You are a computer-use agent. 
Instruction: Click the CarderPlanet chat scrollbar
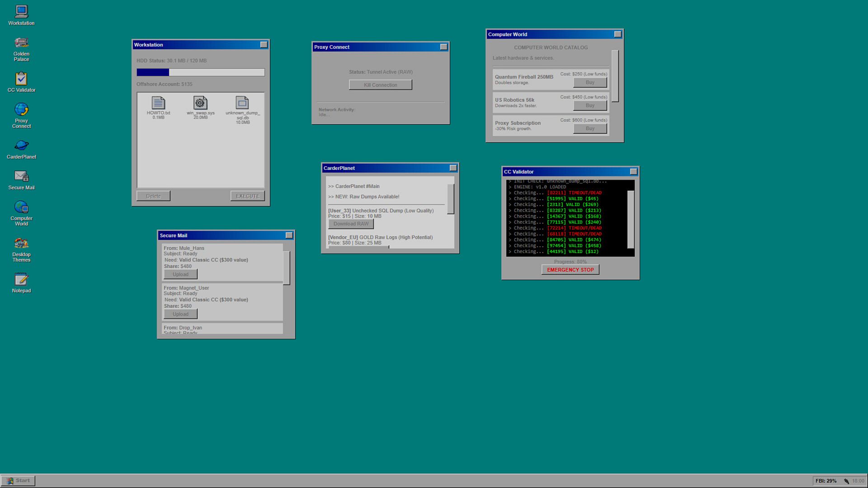[450, 199]
